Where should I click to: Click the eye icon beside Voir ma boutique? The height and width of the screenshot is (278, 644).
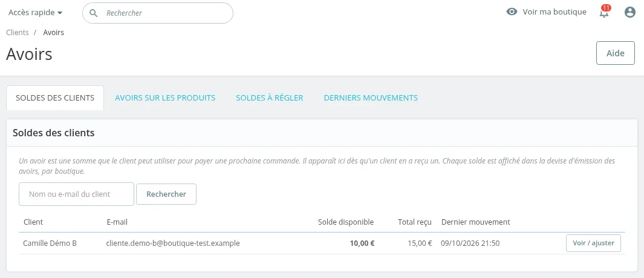(x=512, y=12)
